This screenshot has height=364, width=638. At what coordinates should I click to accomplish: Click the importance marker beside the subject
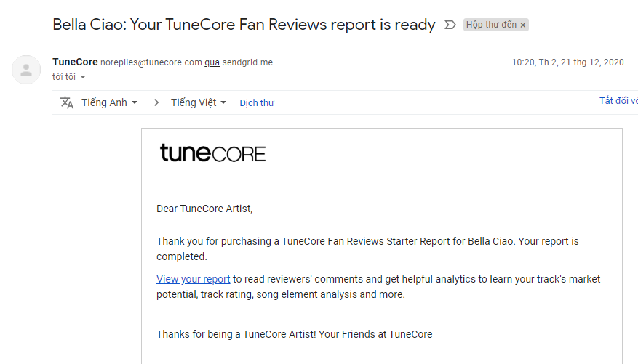(450, 25)
